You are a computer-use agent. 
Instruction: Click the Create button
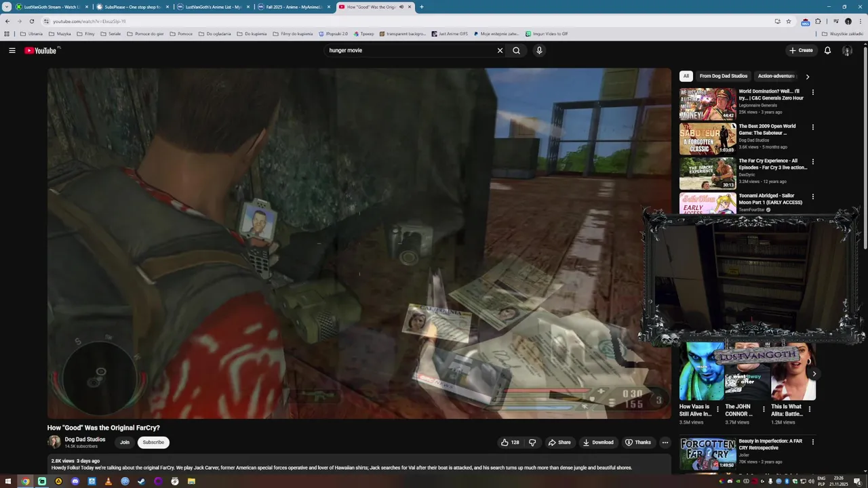pyautogui.click(x=801, y=50)
